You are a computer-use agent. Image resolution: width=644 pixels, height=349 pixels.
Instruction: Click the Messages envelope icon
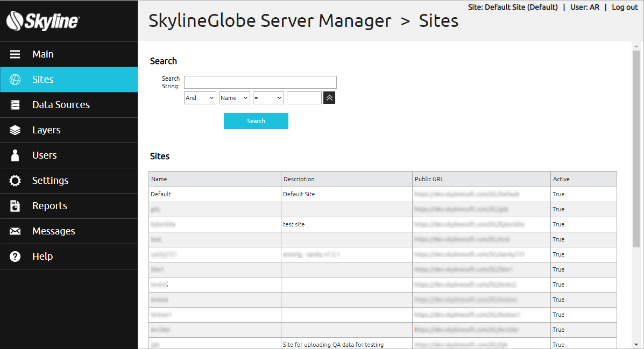pos(15,231)
